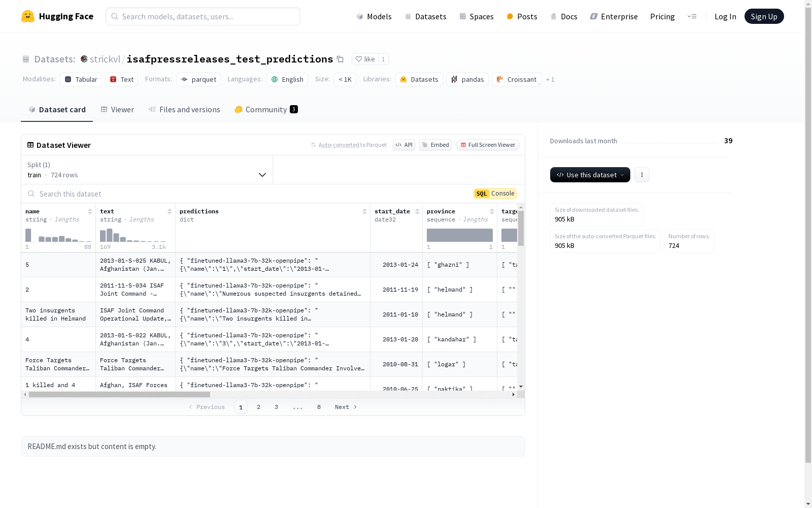Select the Datasets library tag
The image size is (812, 508).
(419, 79)
